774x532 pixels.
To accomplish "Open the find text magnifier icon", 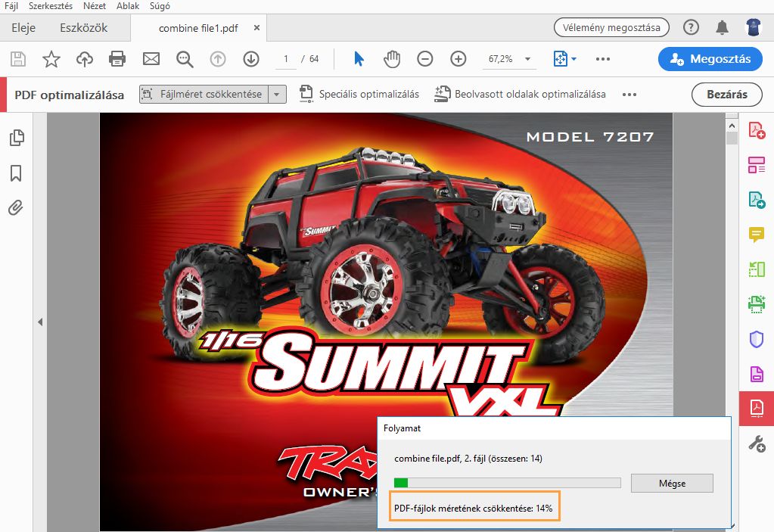I will tap(185, 59).
